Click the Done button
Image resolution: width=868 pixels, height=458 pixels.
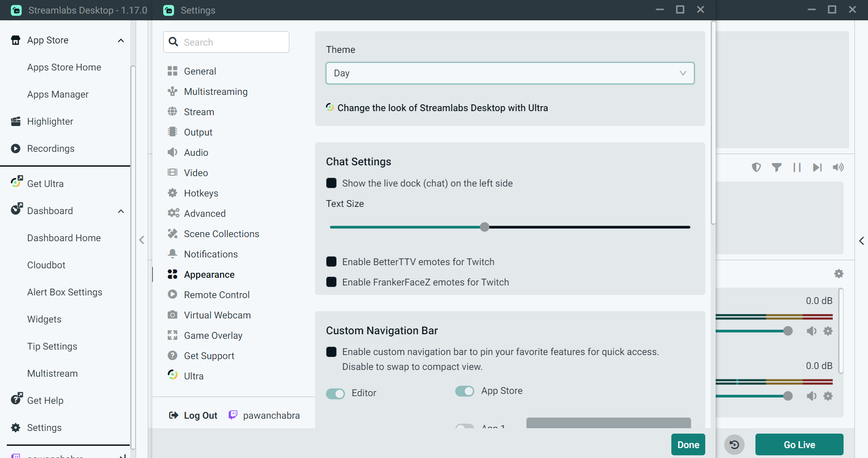click(688, 445)
